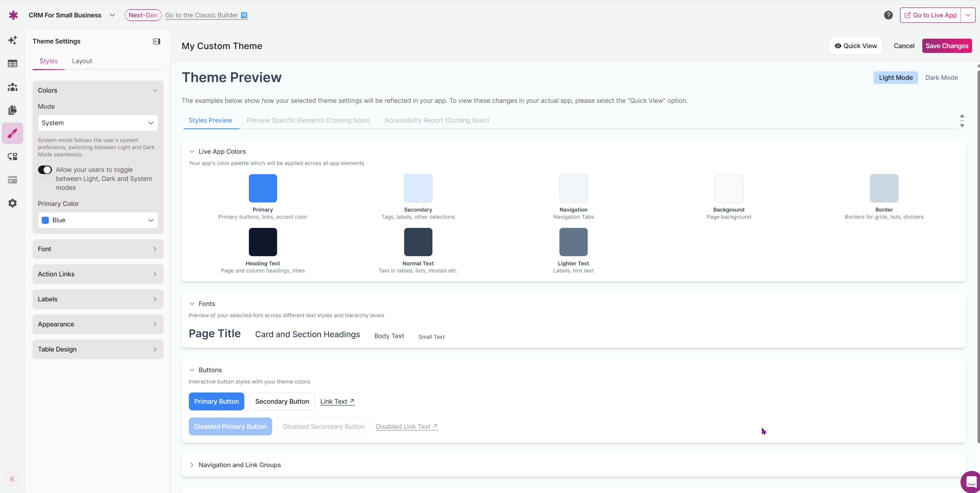Click the Classic Builder switch icon
Screen dimensions: 980x493
click(244, 15)
